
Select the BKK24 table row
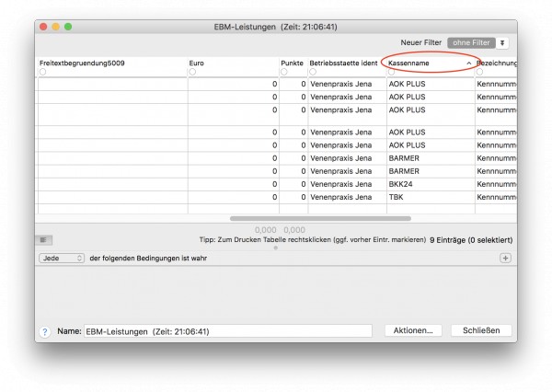click(x=276, y=184)
